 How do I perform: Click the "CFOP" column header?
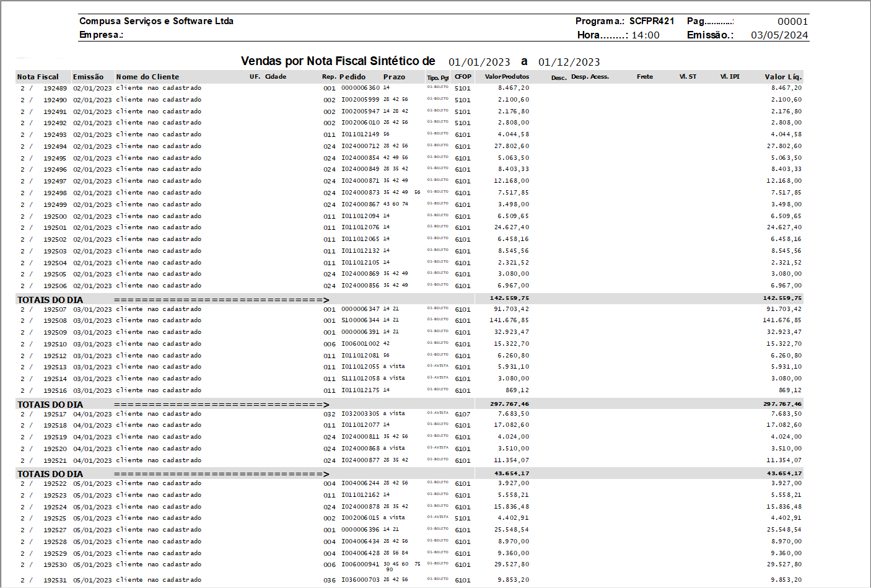(463, 77)
